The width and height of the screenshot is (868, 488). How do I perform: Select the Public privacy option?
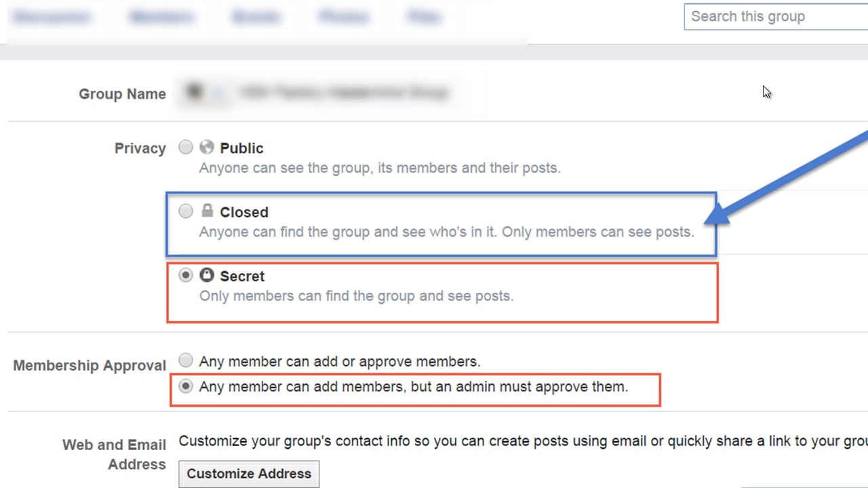pyautogui.click(x=185, y=147)
